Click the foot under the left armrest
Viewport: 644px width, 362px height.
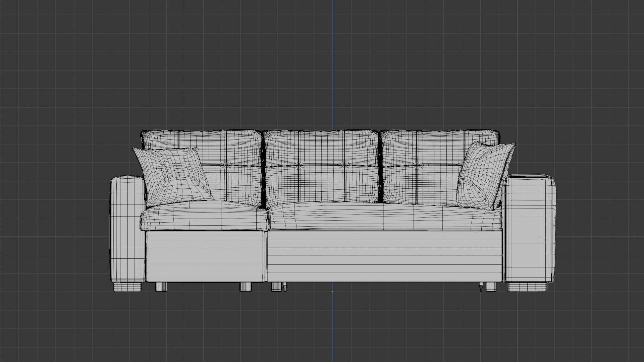(128, 287)
